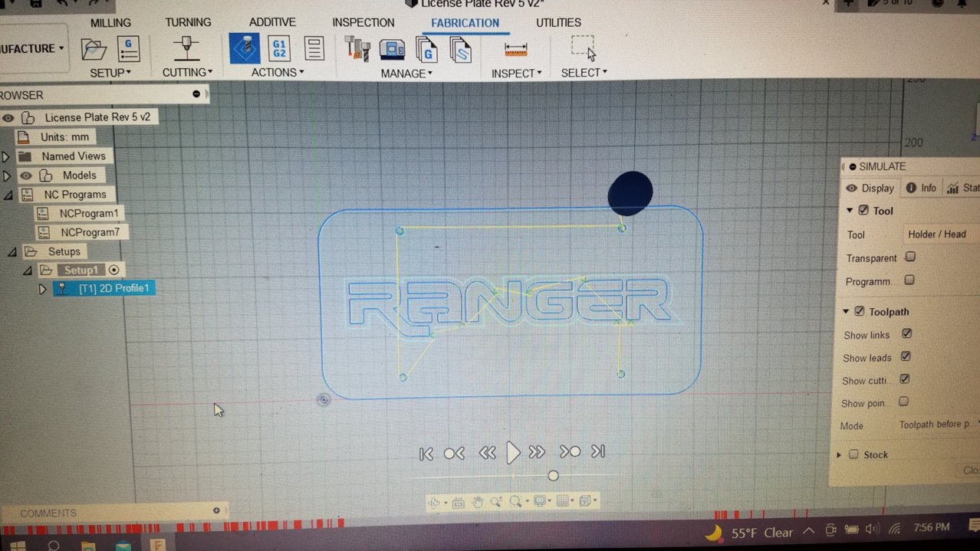Click the Look At icon in navigation bar
Image resolution: width=980 pixels, height=551 pixels.
click(459, 503)
